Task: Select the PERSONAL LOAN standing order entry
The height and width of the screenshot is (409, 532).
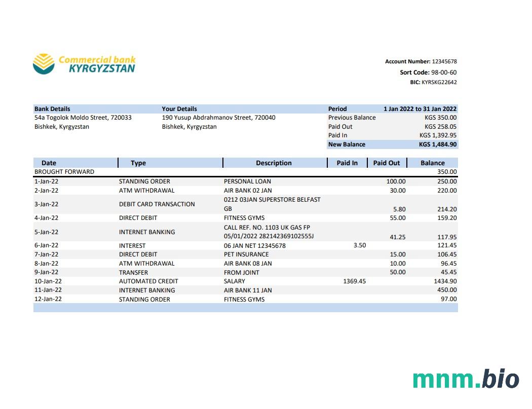Action: click(247, 181)
